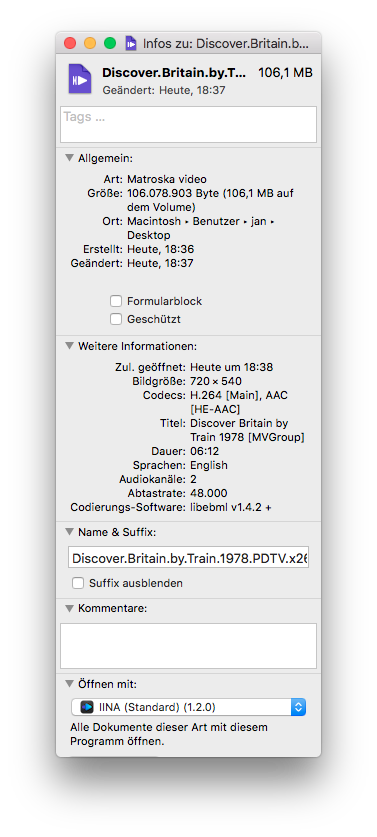This screenshot has height=837, width=377.
Task: Collapse the Name & Suffix section
Action: 69,532
